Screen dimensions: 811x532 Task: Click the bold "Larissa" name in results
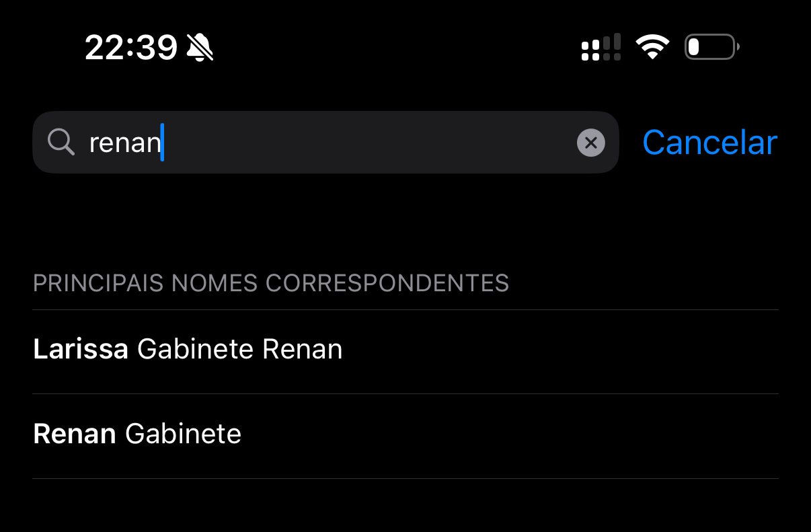tap(80, 350)
